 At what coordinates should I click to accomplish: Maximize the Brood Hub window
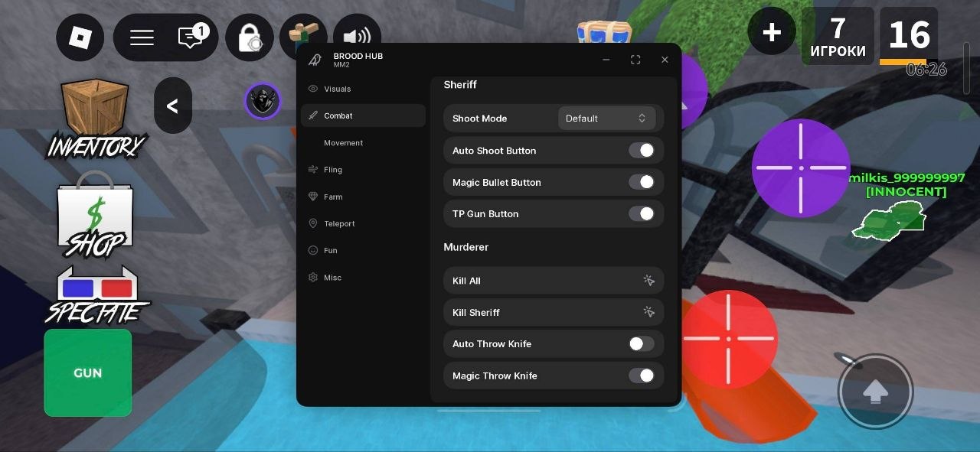[635, 60]
